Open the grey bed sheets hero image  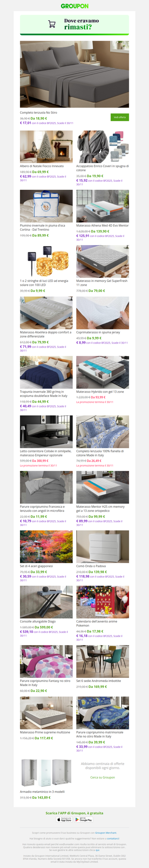click(x=74, y=74)
